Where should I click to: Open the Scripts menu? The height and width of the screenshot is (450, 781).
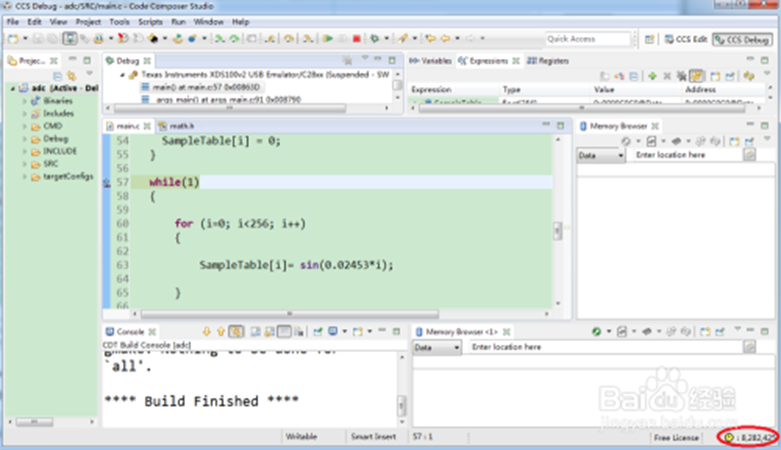(150, 21)
